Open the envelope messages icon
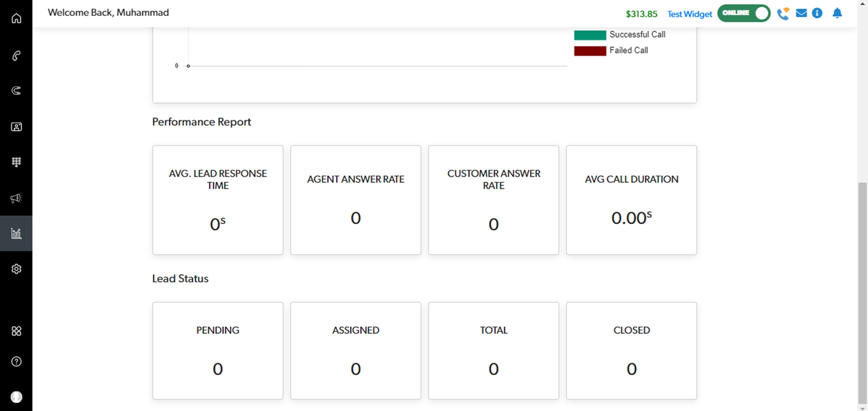 pos(801,13)
